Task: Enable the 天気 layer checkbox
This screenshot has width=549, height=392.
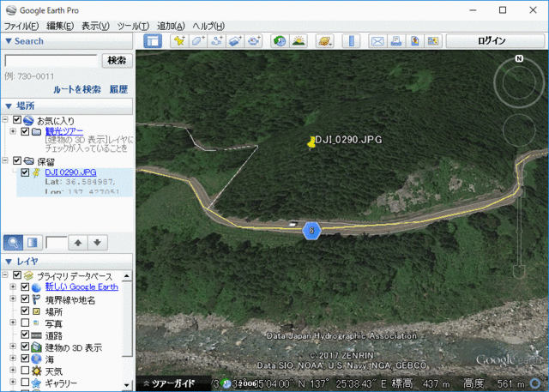Action: (25, 370)
